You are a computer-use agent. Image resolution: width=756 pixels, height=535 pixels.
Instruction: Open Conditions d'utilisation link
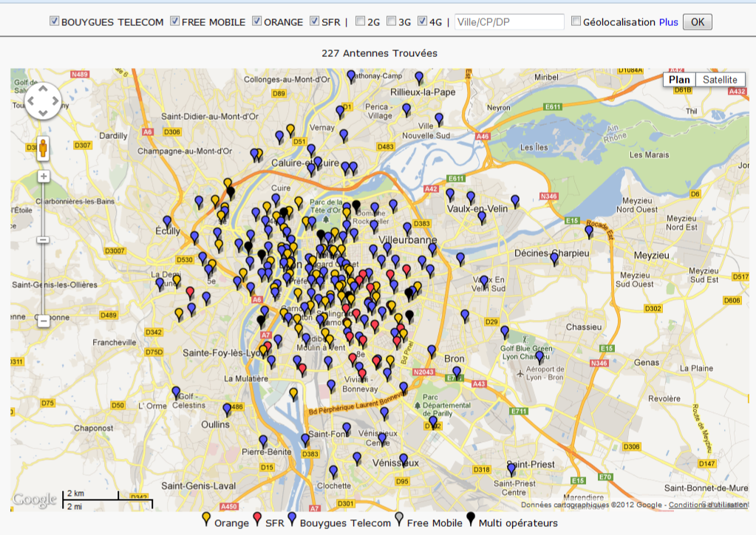coord(708,505)
